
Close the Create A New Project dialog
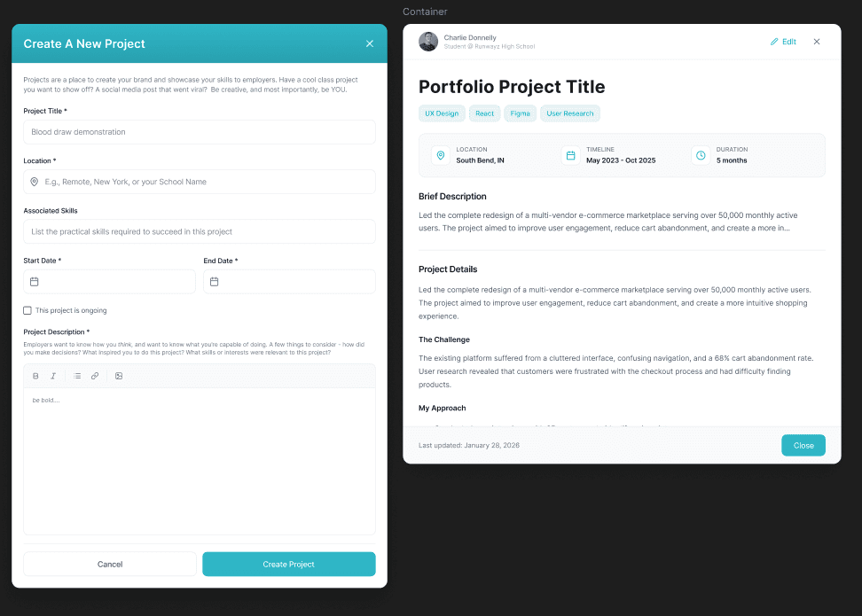point(370,43)
